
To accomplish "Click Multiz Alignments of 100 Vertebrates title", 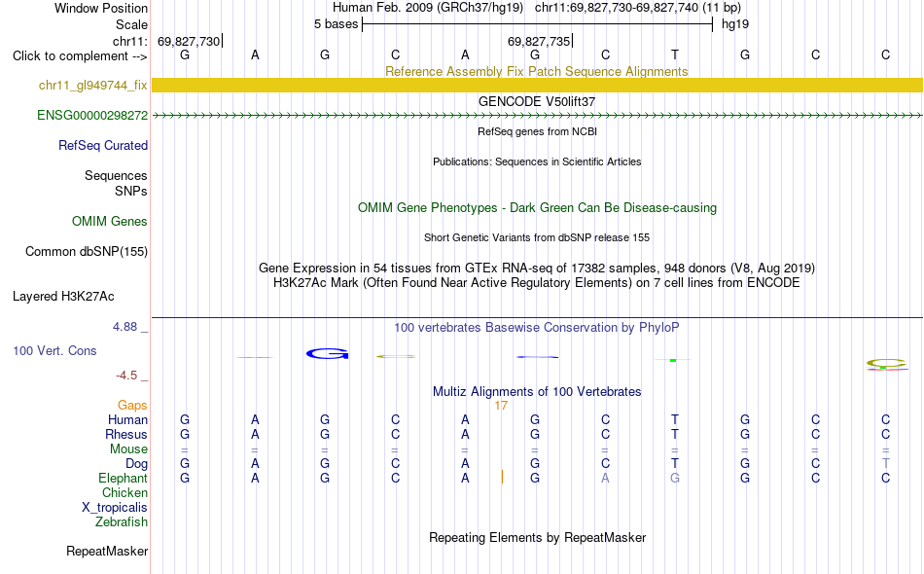I will coord(537,392).
